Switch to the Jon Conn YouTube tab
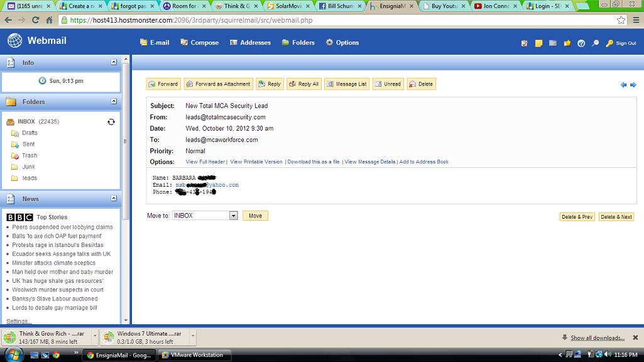 496,6
